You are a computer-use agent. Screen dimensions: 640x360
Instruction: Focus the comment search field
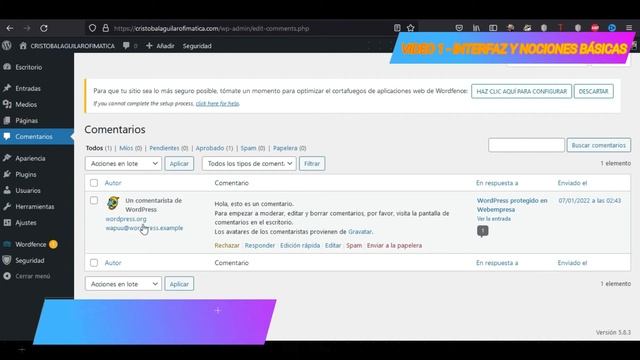[526, 145]
